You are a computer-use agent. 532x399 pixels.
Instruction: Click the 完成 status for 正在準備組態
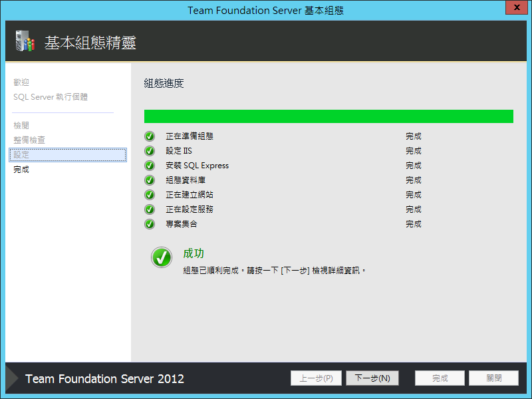[414, 136]
